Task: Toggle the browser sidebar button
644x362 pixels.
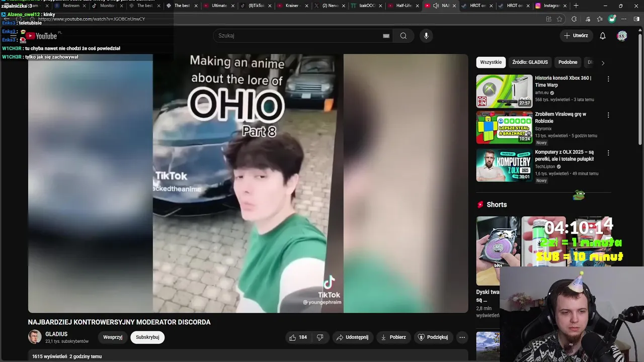Action: tap(636, 19)
